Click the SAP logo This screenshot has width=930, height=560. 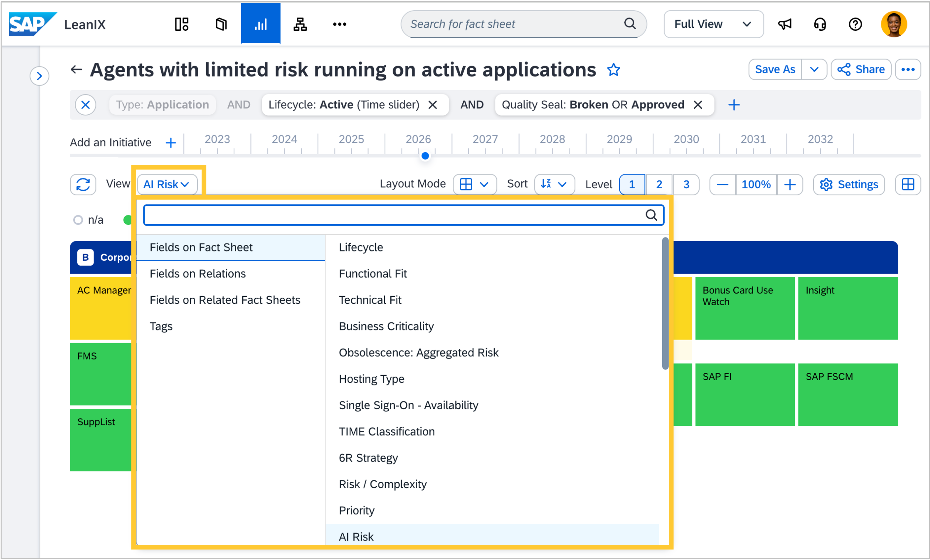32,24
